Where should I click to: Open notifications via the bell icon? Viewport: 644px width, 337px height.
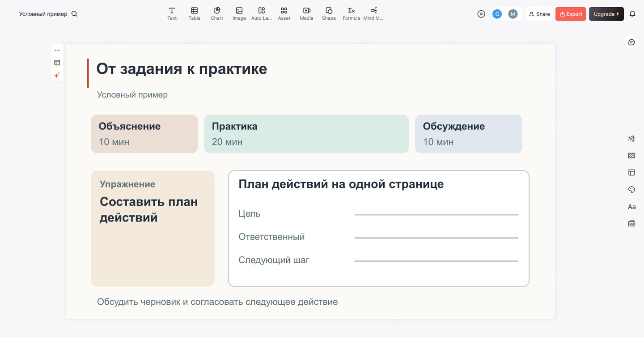point(632,14)
